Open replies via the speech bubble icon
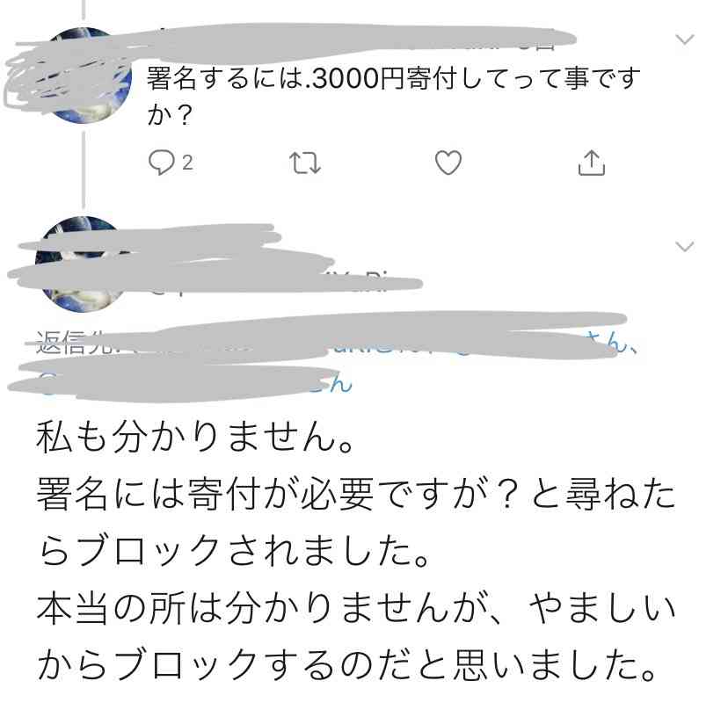728x717 pixels. (161, 163)
